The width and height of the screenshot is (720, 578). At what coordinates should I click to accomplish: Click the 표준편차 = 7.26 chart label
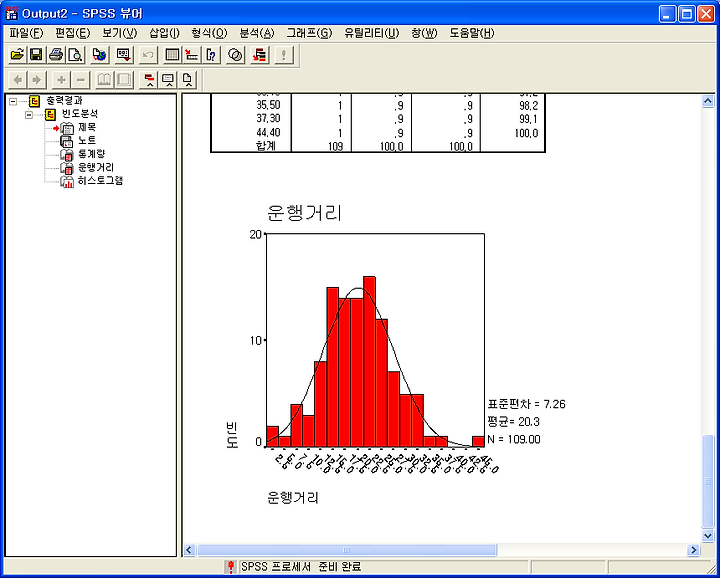526,404
